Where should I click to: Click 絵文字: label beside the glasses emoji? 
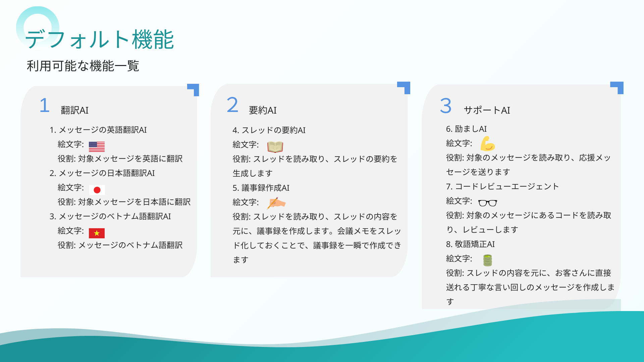coord(459,201)
